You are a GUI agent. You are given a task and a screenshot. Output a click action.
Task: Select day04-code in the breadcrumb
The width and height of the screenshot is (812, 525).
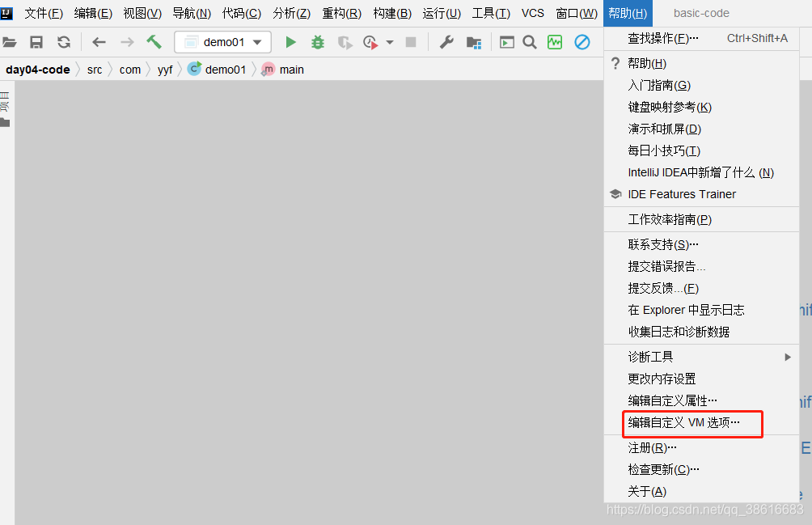click(38, 70)
